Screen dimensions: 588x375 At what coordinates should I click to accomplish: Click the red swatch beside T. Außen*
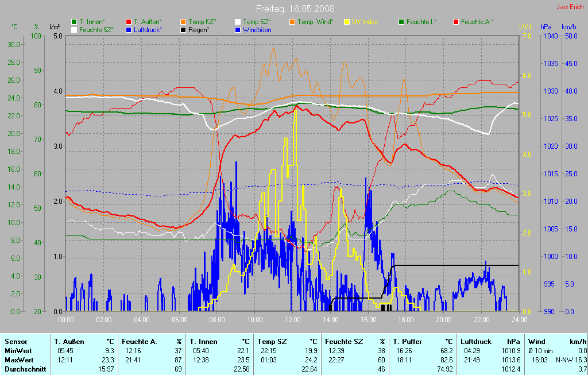129,22
